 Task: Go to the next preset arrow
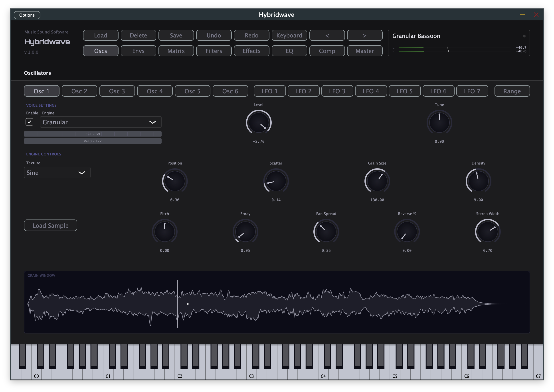point(364,35)
